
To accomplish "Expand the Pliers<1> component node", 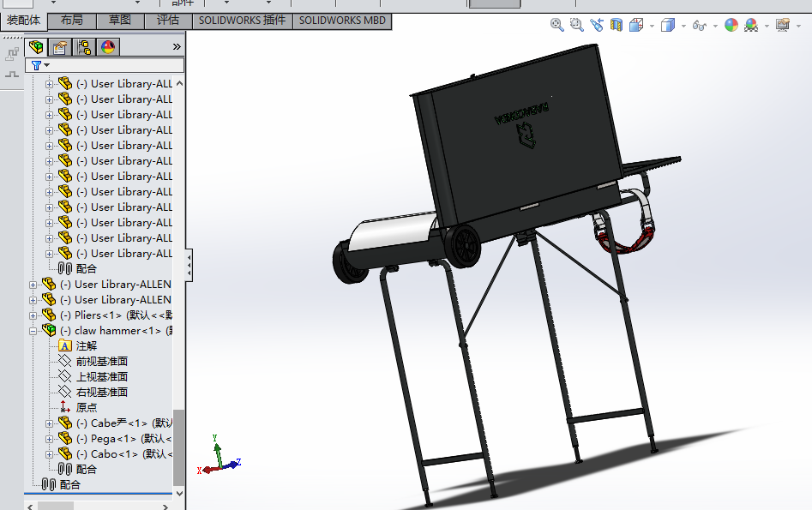I will [33, 315].
